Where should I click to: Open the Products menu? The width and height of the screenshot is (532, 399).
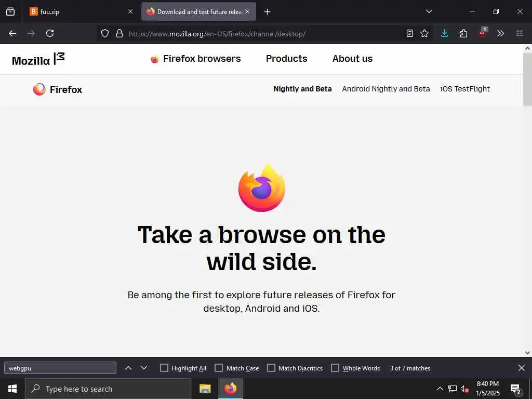click(287, 59)
